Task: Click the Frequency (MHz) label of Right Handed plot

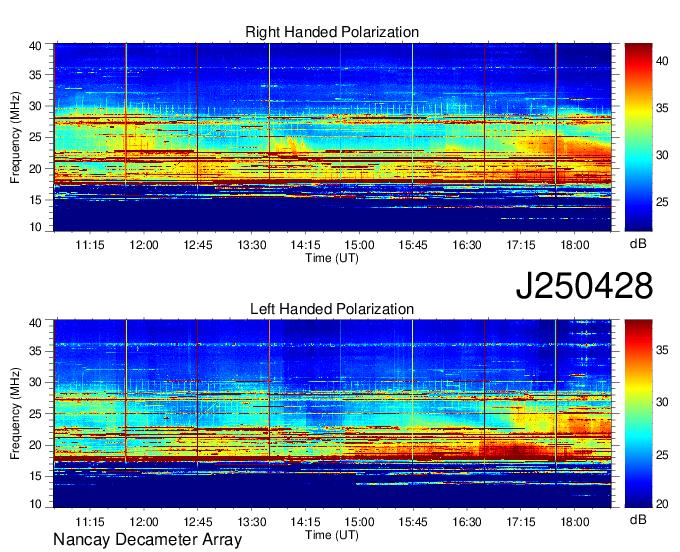Action: point(15,137)
